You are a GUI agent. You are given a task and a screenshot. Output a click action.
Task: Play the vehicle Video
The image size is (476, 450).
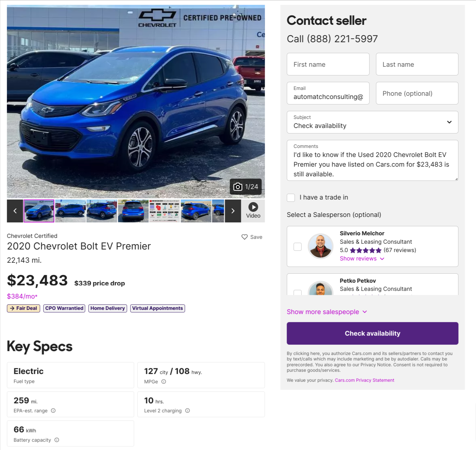(x=253, y=211)
